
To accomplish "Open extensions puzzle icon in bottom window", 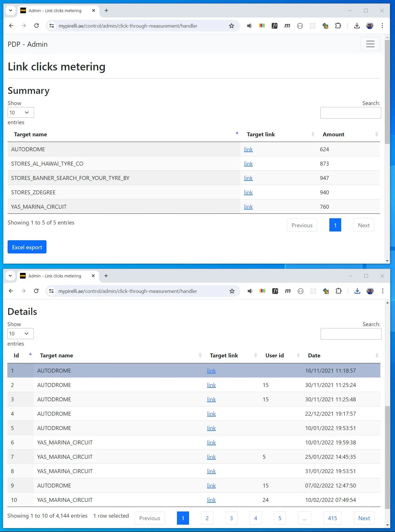I will pyautogui.click(x=338, y=291).
